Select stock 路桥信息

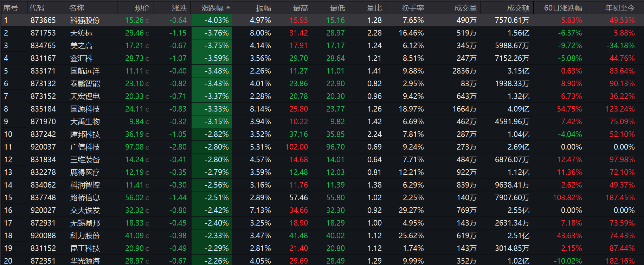pyautogui.click(x=85, y=198)
